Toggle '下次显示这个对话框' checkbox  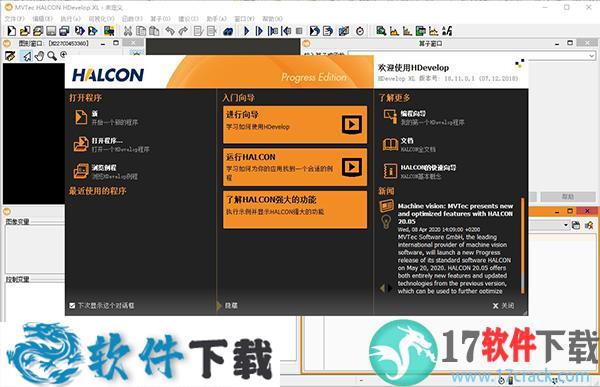pos(72,305)
